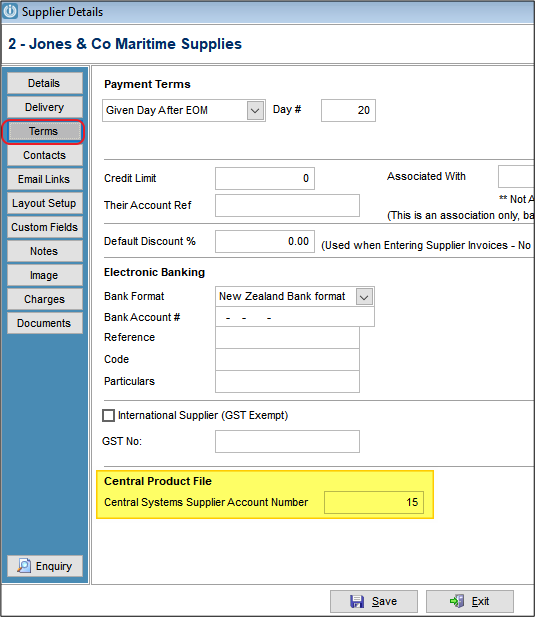Open the Image tab
The width and height of the screenshot is (535, 617).
(45, 275)
